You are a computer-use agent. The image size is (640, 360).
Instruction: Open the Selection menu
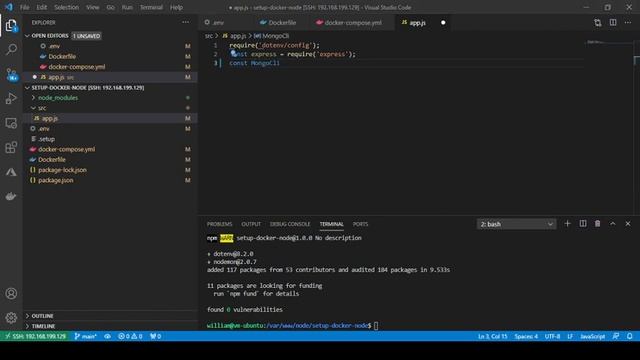(66, 7)
